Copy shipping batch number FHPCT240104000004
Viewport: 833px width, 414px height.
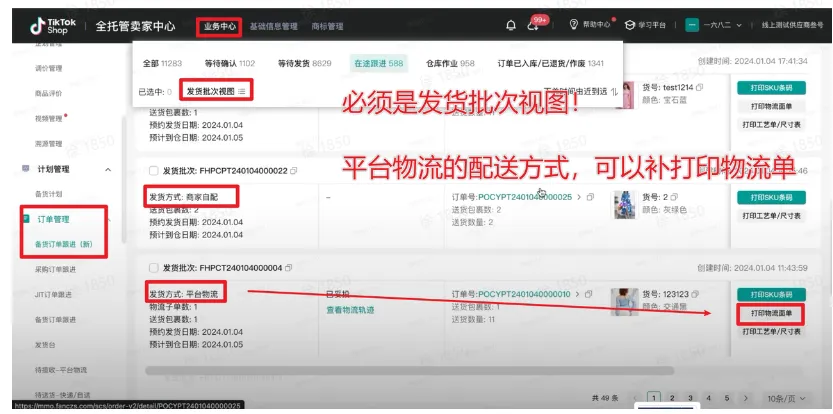coord(288,268)
